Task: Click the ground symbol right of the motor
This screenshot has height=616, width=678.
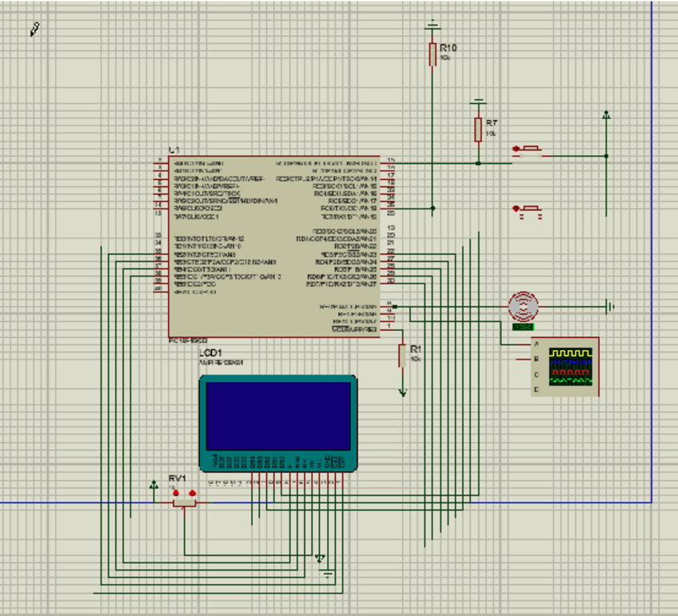Action: click(x=609, y=306)
